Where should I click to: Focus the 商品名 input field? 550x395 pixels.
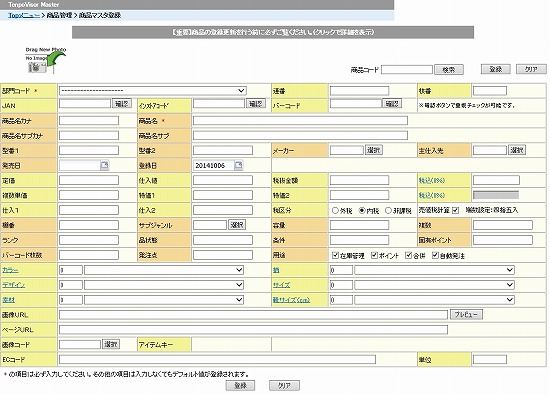pos(300,121)
